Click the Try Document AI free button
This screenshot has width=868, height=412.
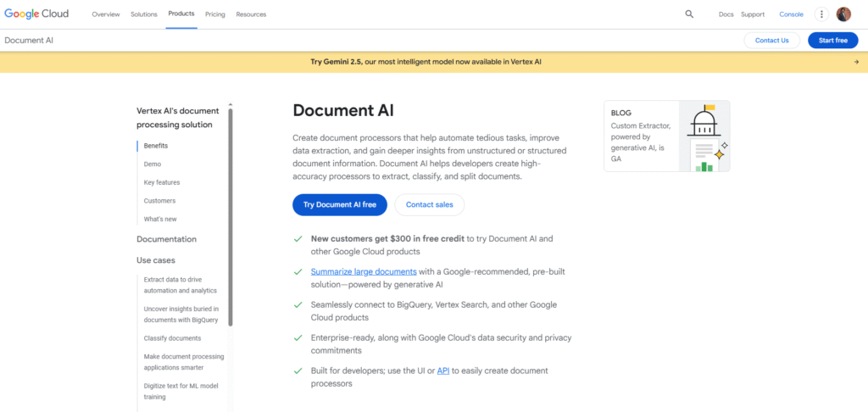[x=339, y=204]
